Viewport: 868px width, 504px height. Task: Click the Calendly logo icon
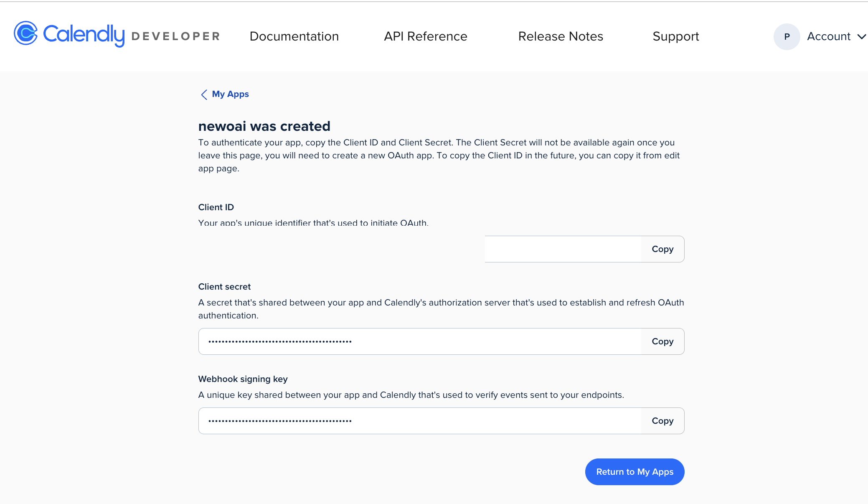26,33
